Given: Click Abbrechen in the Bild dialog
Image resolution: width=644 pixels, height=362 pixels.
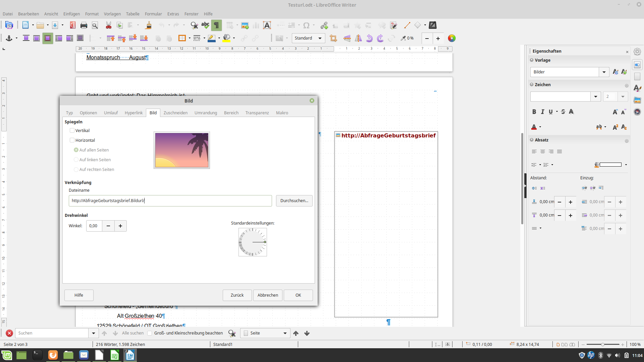Looking at the screenshot, I should coord(268,295).
